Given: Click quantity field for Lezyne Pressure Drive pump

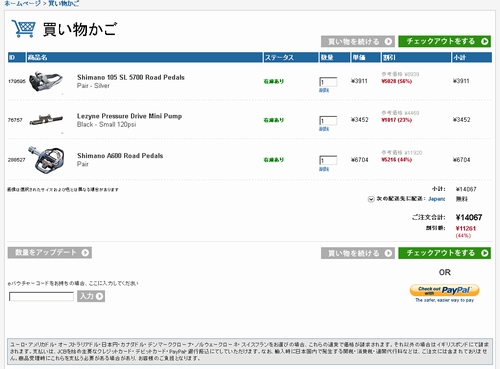Looking at the screenshot, I should pyautogui.click(x=328, y=121).
